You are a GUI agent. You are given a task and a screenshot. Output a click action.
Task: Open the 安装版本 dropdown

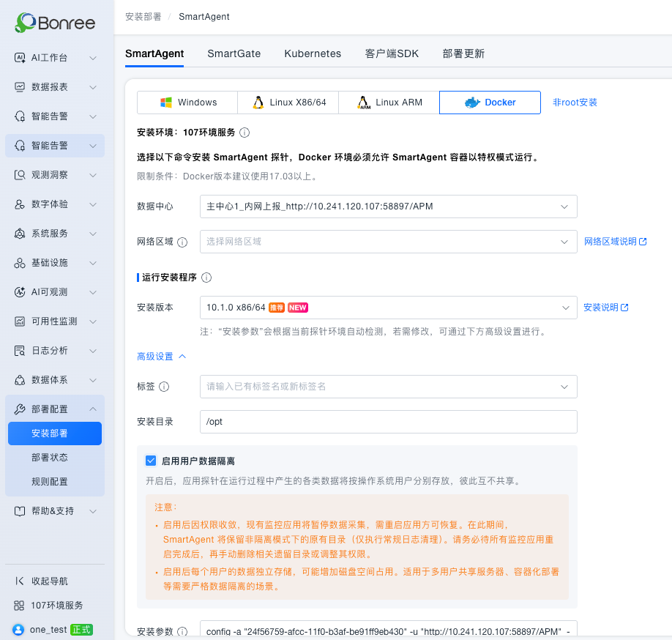click(x=388, y=308)
